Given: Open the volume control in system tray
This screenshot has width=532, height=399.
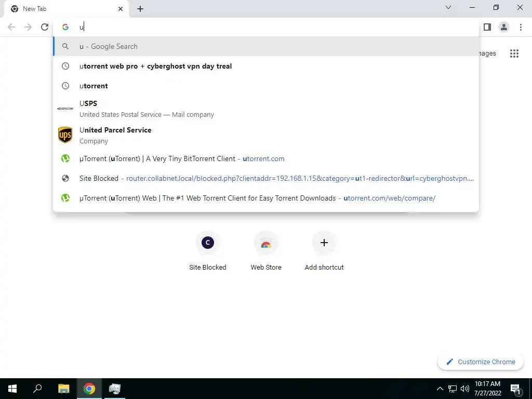Looking at the screenshot, I should click(x=465, y=389).
